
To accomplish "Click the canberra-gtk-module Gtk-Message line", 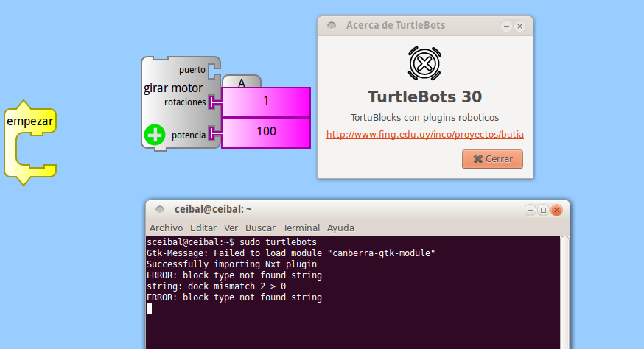I will coord(291,253).
